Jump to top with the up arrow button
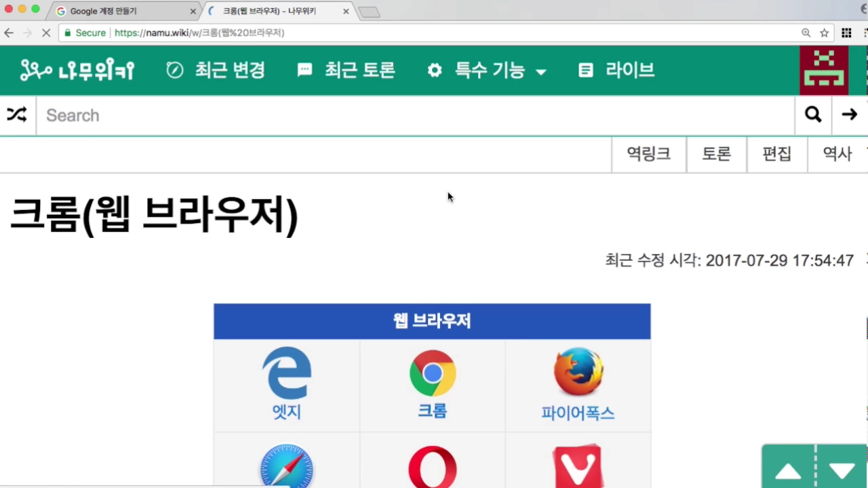Screen dimensions: 868x488 click(788, 472)
